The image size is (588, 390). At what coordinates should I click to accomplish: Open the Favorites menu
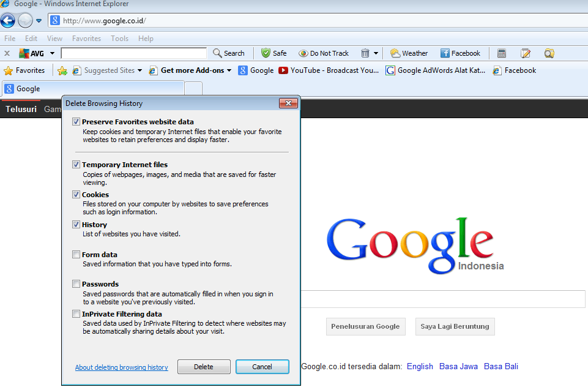pyautogui.click(x=86, y=38)
